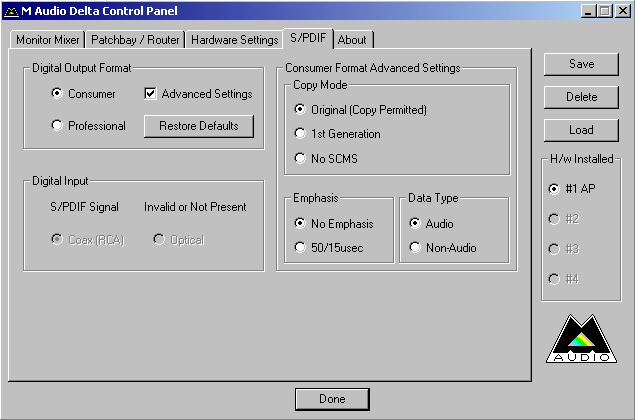Click the 'Digital Input' group label
The image size is (635, 420).
click(x=60, y=181)
